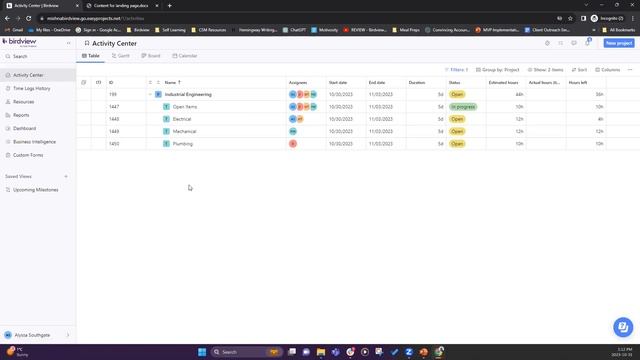Open the Filters panel
Image resolution: width=640 pixels, height=360 pixels.
tap(456, 70)
